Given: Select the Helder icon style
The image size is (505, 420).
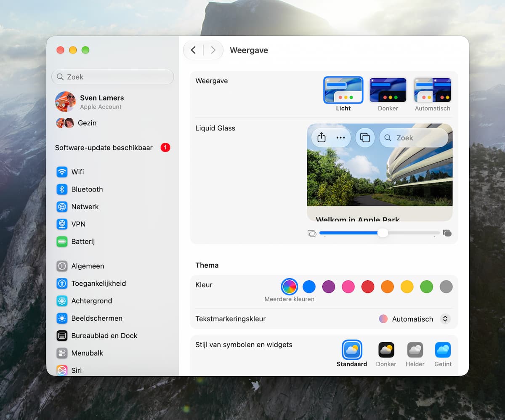Looking at the screenshot, I should click(415, 354).
